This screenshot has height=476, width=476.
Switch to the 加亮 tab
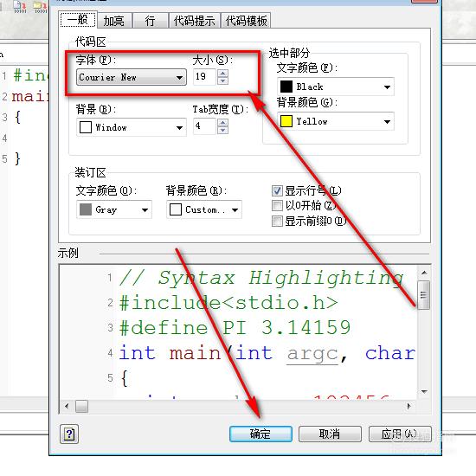tap(114, 21)
